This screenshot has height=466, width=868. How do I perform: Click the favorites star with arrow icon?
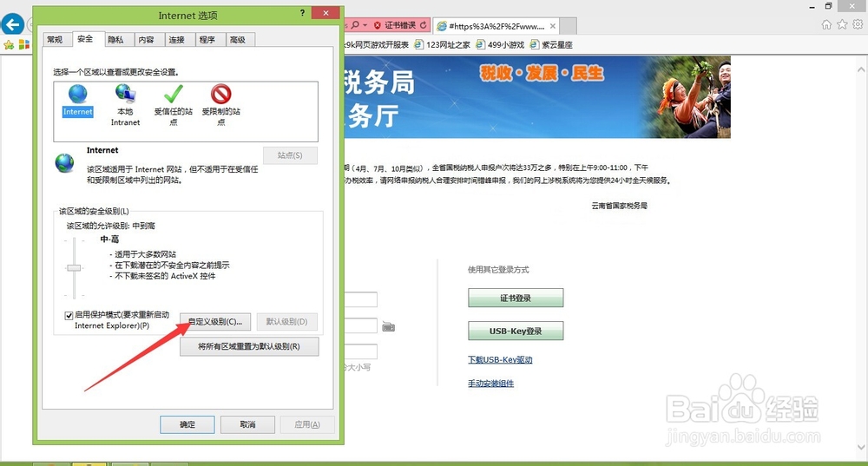click(x=9, y=45)
